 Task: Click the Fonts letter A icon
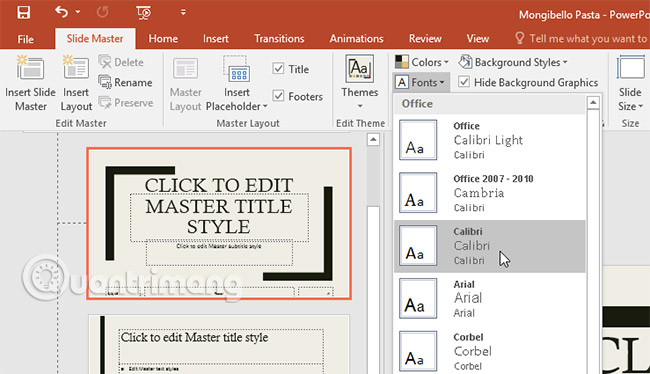coord(401,83)
